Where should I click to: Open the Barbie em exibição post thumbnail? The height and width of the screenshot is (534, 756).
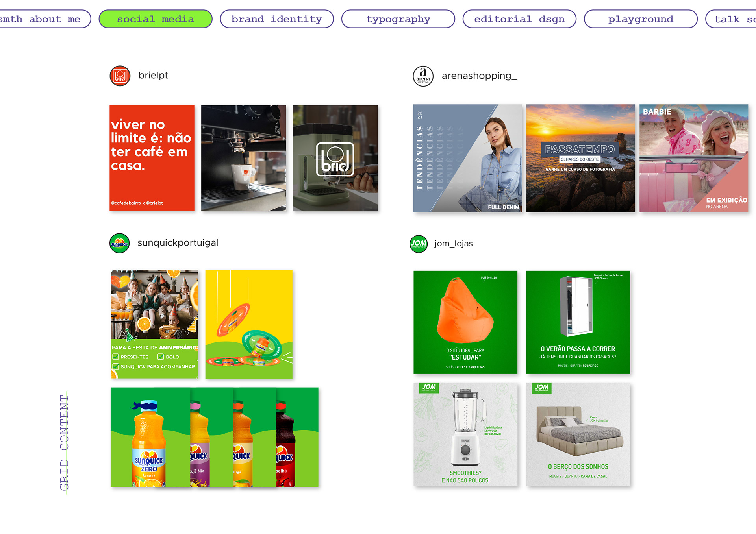pos(693,158)
